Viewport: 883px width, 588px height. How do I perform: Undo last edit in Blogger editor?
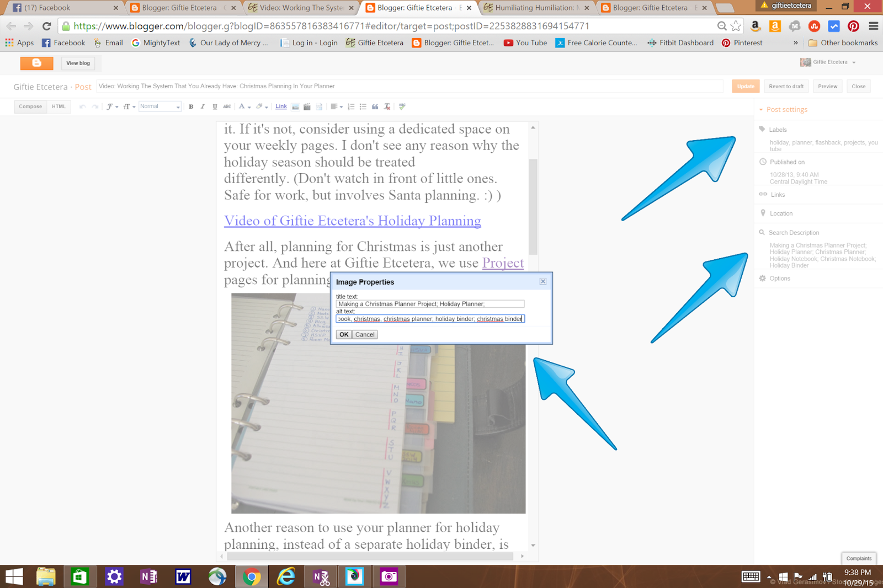click(x=83, y=106)
